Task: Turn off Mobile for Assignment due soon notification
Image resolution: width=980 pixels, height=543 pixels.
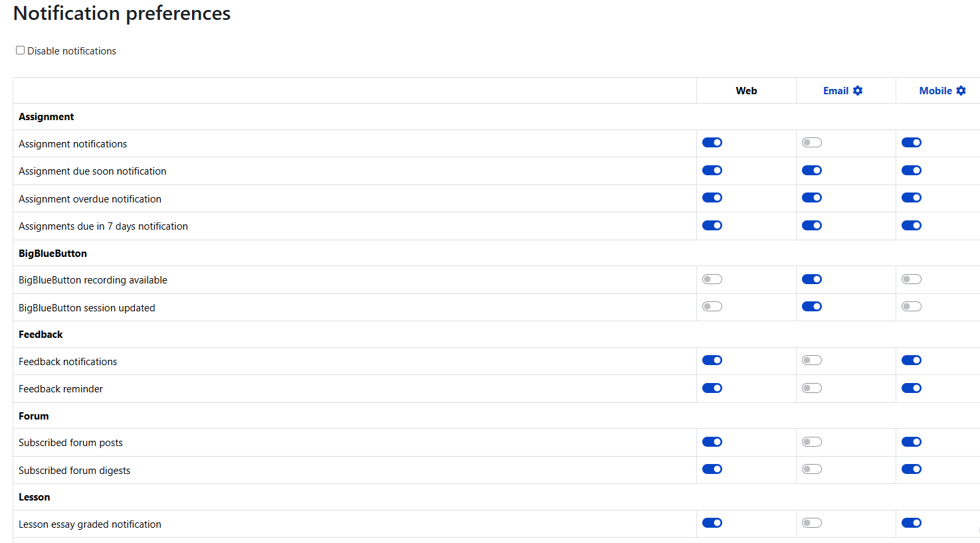Action: tap(912, 171)
